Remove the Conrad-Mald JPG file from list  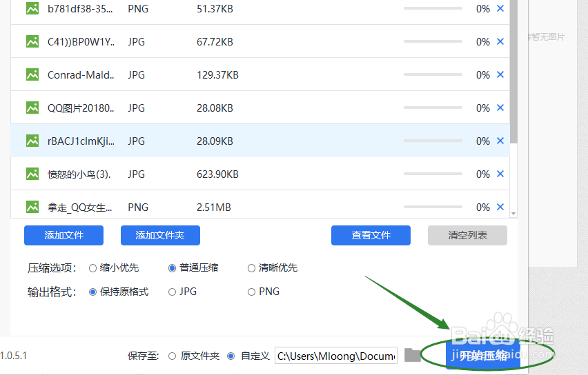click(x=500, y=74)
